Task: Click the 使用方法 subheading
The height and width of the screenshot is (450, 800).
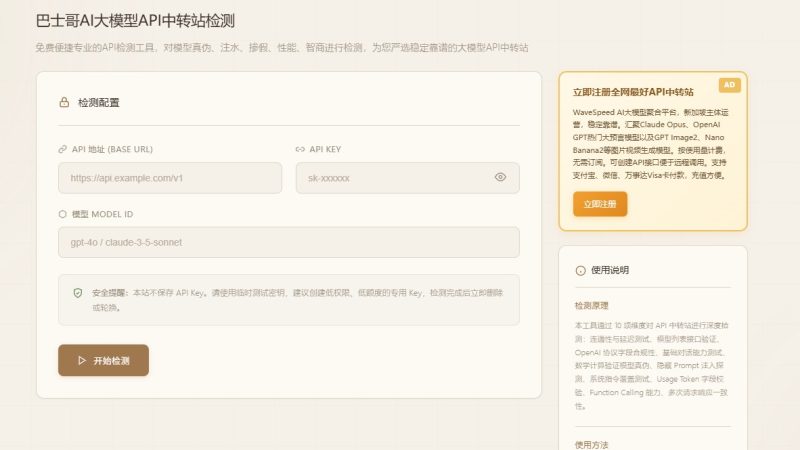Action: 591,445
